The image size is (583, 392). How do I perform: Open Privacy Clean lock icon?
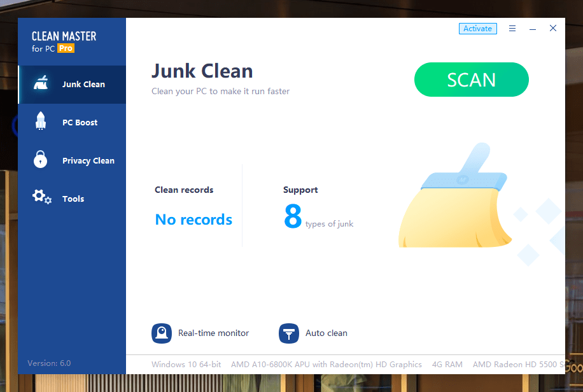40,160
